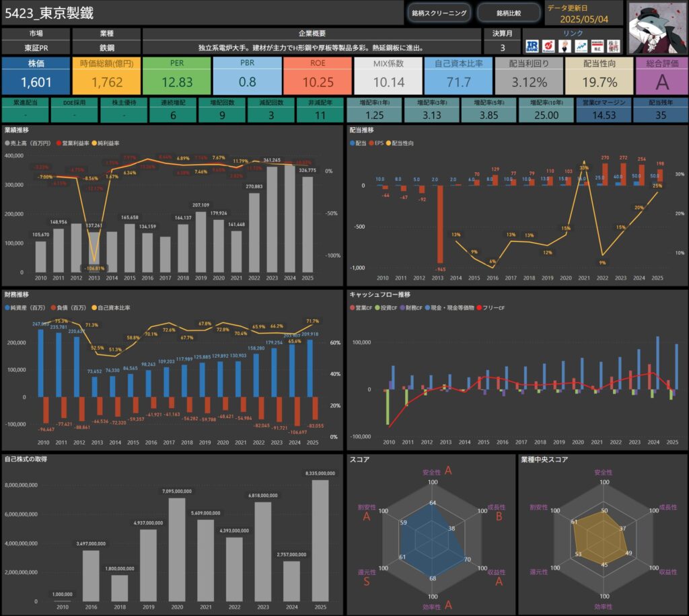Click the 増配率(1年) 1.25 tile
Viewport: 689px width, 616px height.
click(x=374, y=110)
